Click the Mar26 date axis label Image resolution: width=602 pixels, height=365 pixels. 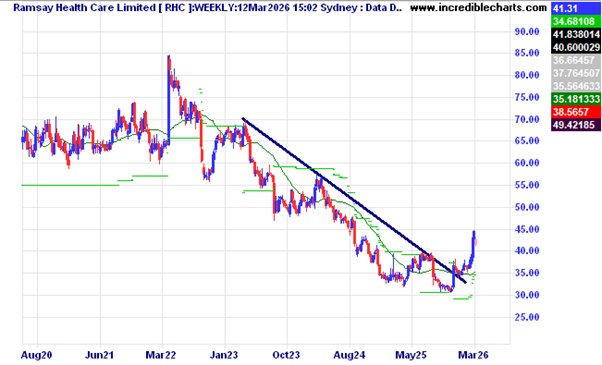click(x=473, y=355)
